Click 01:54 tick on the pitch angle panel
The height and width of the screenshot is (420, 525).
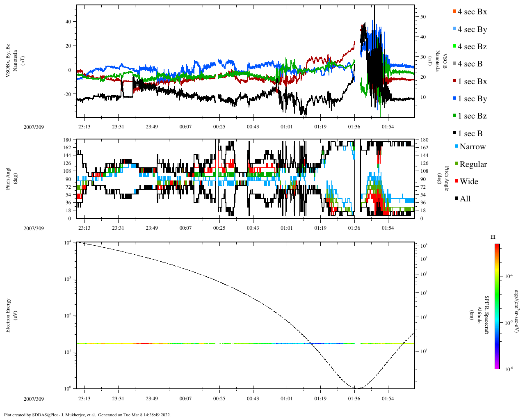(388, 228)
